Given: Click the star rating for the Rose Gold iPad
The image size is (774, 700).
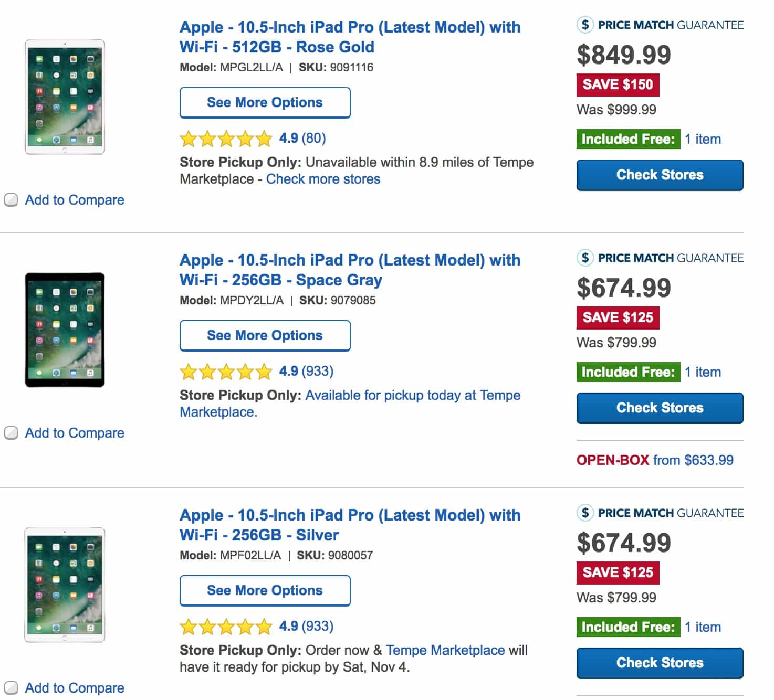Looking at the screenshot, I should point(225,139).
